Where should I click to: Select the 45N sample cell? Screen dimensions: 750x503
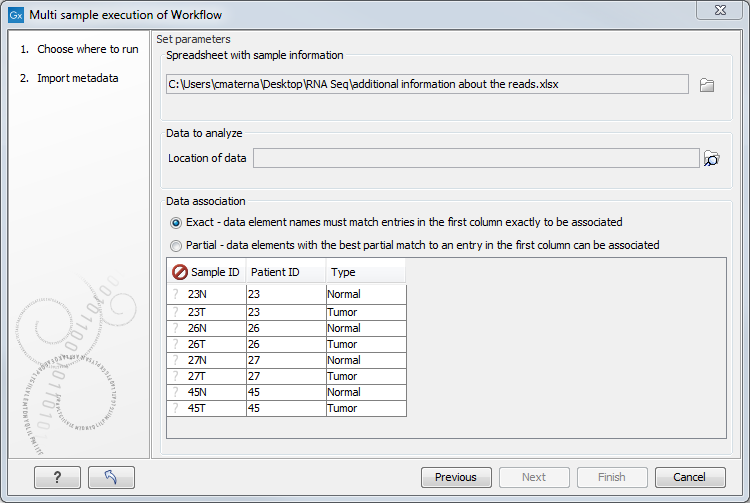[207, 393]
